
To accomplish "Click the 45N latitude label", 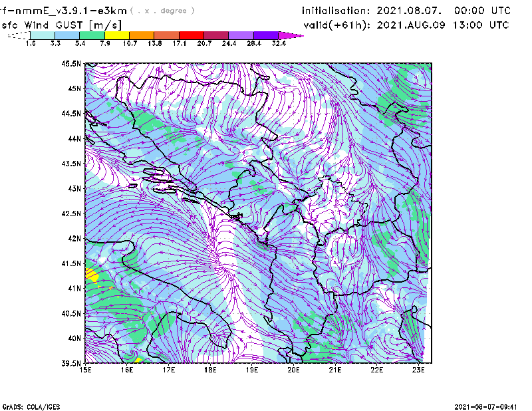I will coord(74,88).
